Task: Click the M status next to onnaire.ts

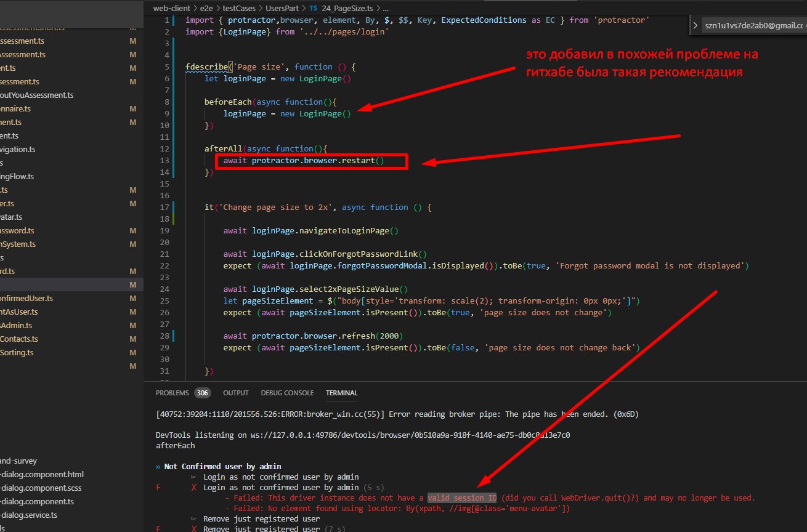Action: [x=132, y=108]
